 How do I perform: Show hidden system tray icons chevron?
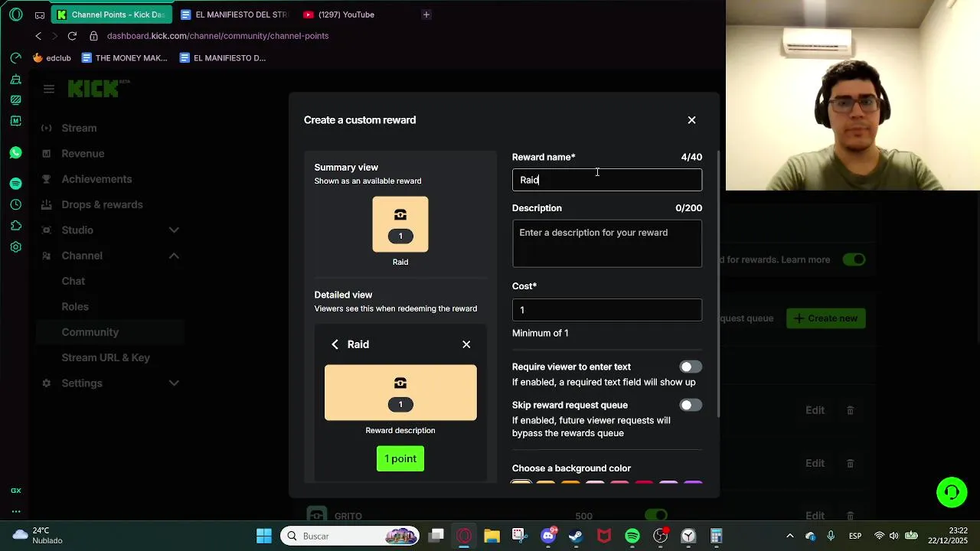pyautogui.click(x=790, y=536)
